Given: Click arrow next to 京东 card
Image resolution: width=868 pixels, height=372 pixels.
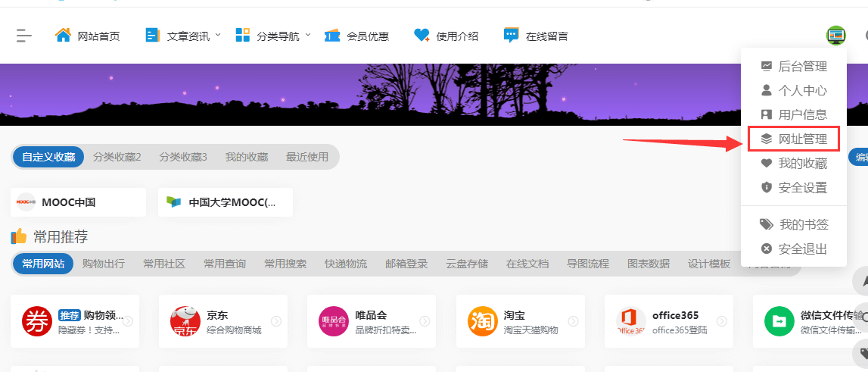Looking at the screenshot, I should 276,321.
